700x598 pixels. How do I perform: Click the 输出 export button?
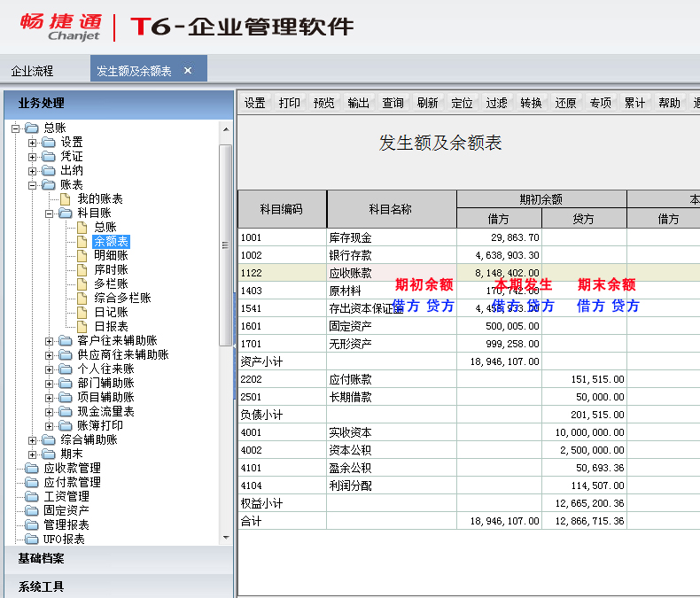(x=359, y=103)
